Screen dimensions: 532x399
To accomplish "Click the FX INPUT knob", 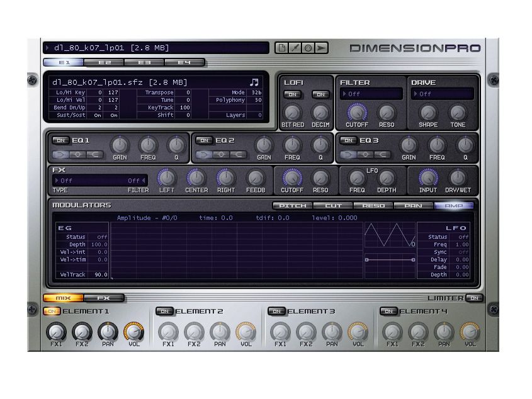I will 428,177.
